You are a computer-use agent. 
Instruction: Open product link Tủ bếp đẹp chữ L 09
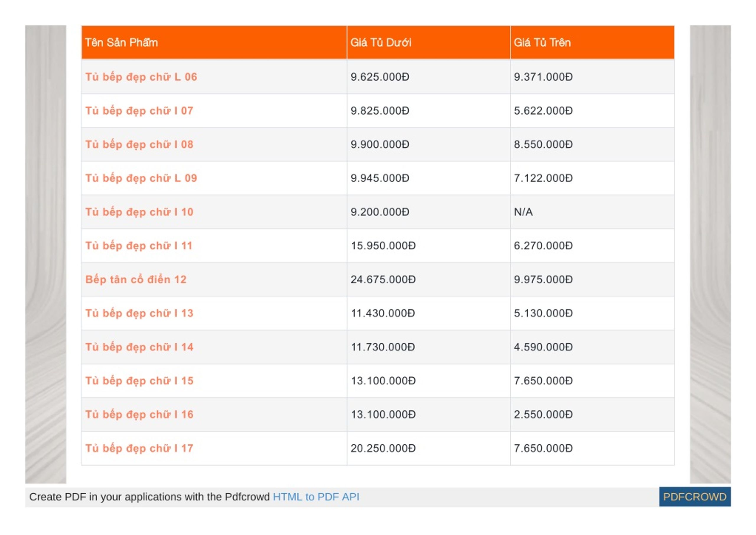[141, 178]
